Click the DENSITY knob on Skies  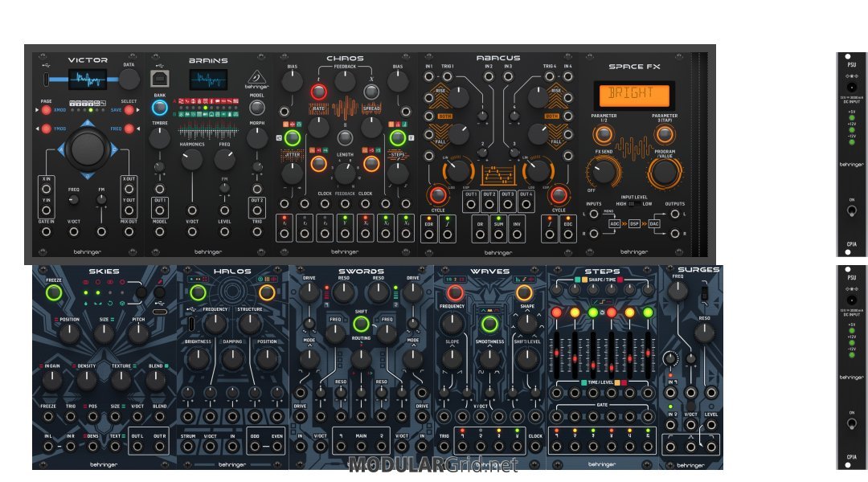click(86, 381)
